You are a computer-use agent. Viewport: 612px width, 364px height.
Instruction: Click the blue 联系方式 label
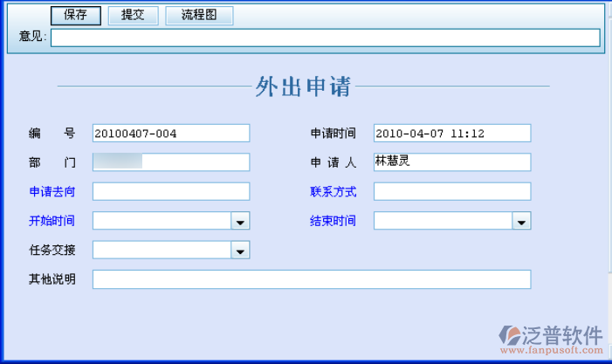click(x=333, y=192)
